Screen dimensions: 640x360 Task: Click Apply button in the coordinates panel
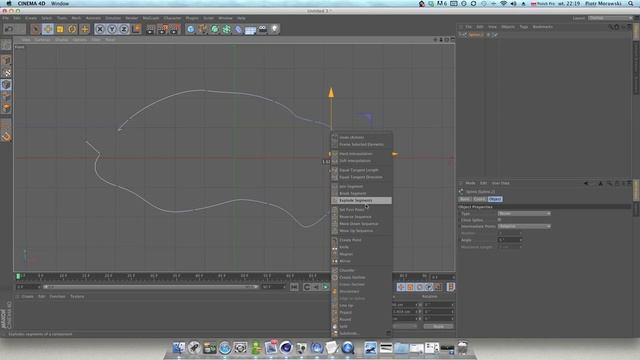pyautogui.click(x=438, y=327)
